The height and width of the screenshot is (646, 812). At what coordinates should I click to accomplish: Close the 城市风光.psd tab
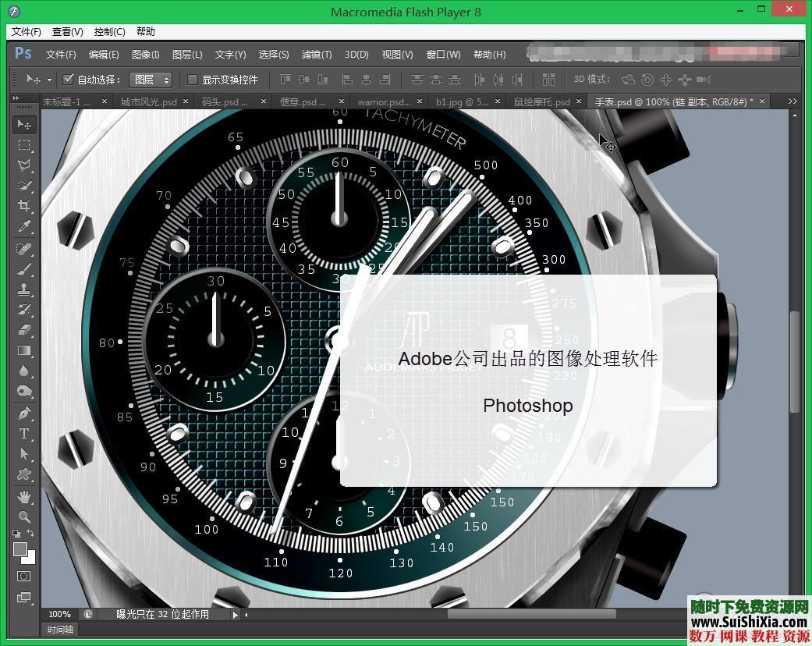coord(185,101)
